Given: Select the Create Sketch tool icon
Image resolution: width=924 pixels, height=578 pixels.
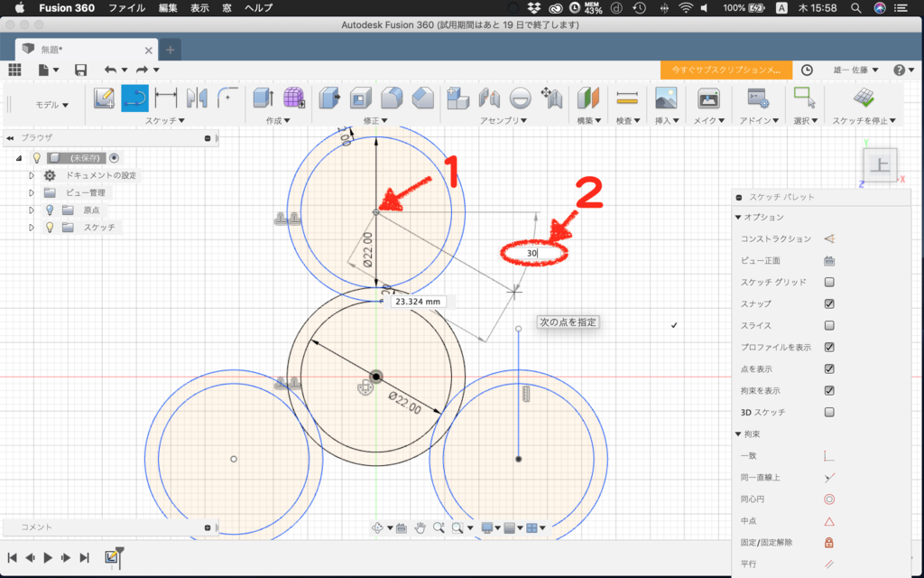Looking at the screenshot, I should pyautogui.click(x=104, y=98).
